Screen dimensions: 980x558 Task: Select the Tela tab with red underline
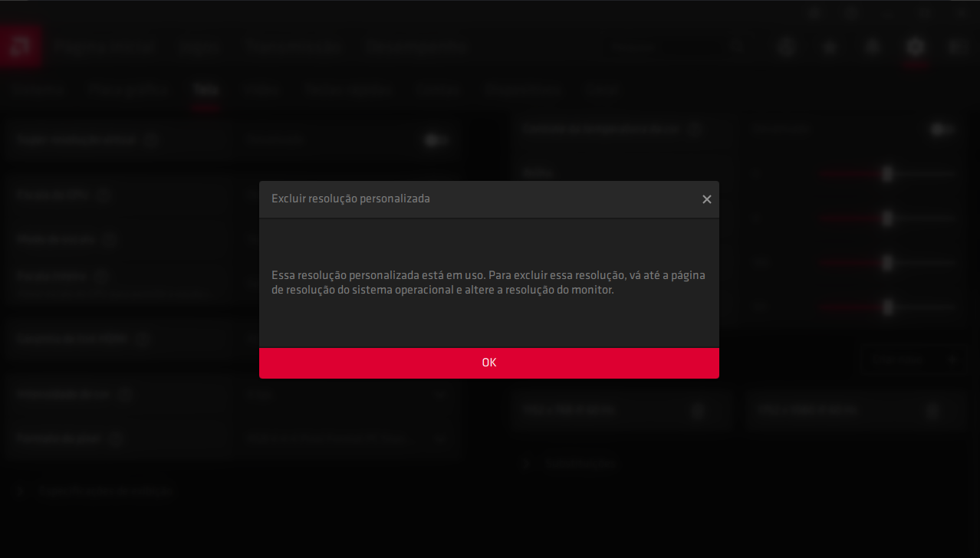[x=206, y=90]
